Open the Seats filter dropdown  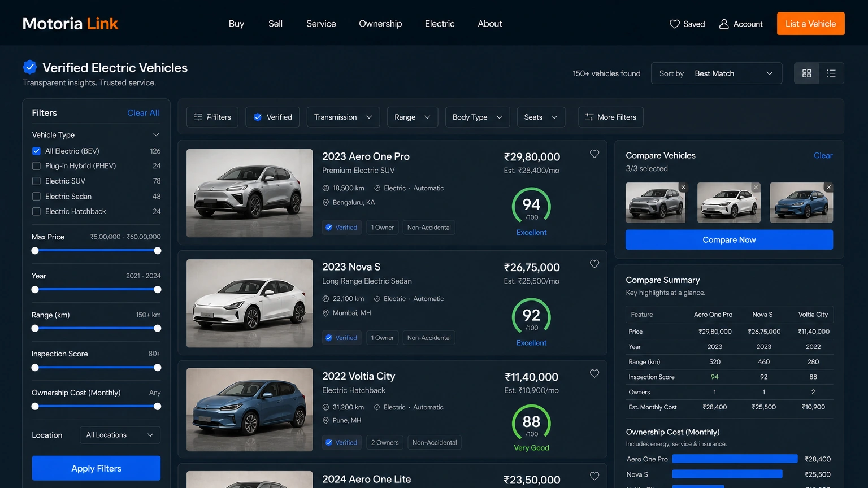point(541,117)
